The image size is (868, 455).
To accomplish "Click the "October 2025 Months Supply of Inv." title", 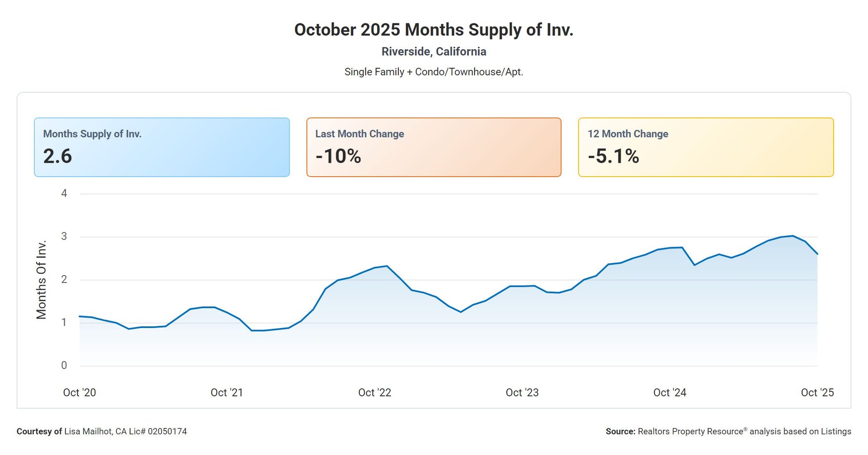I will [x=434, y=30].
